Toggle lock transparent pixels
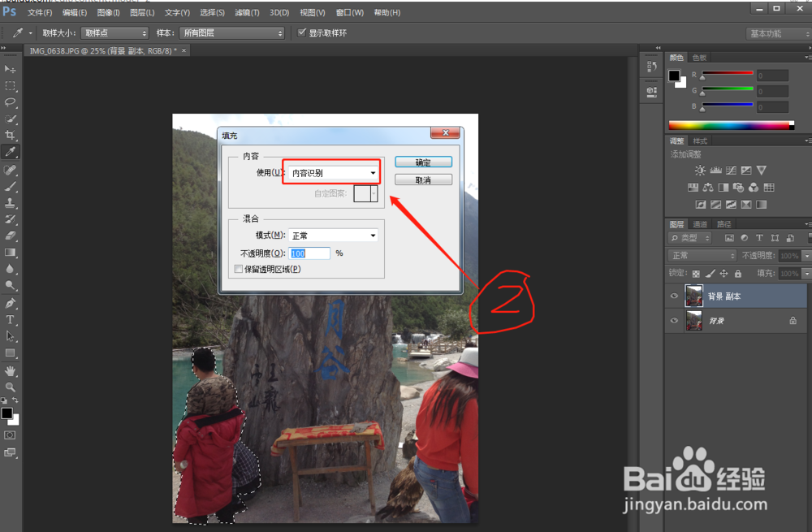Viewport: 812px width, 532px height. [696, 274]
